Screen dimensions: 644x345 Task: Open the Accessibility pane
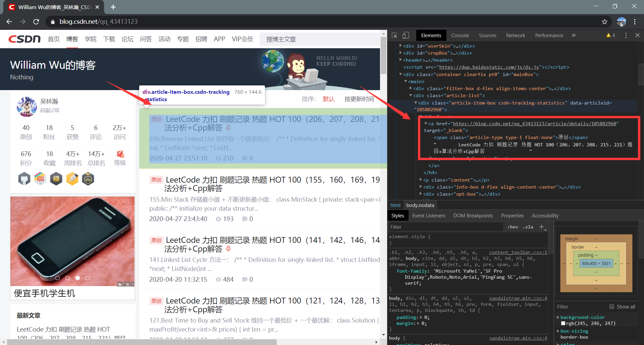545,216
